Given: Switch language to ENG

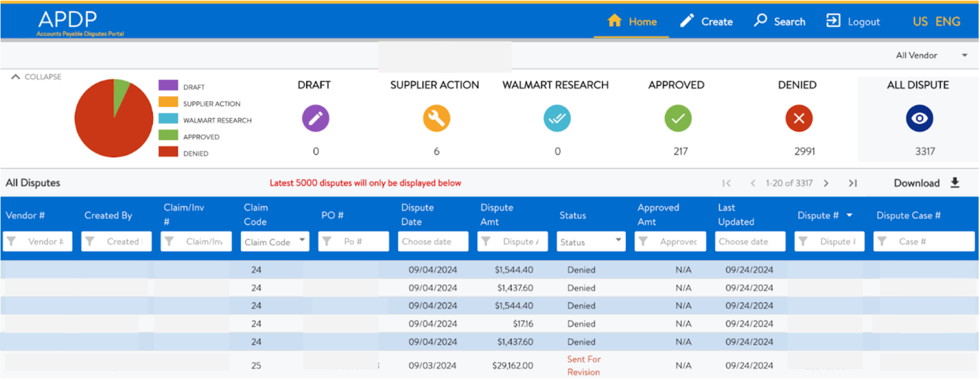Looking at the screenshot, I should (948, 21).
